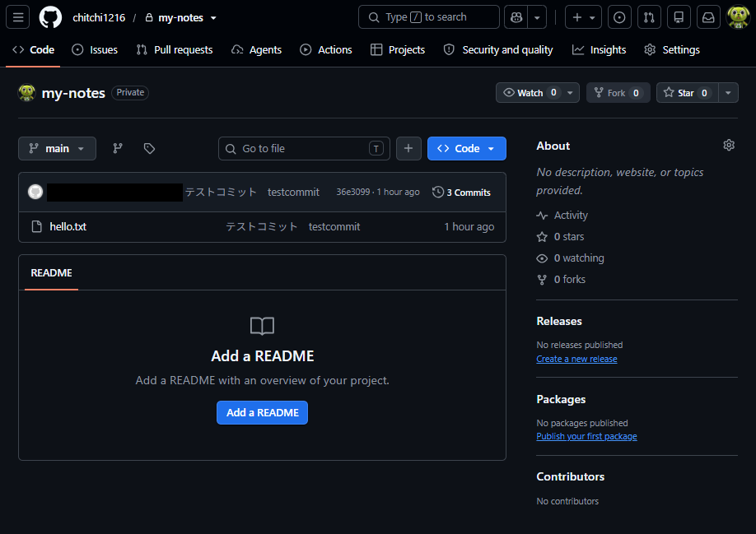Open the hamburger navigation menu

[x=18, y=17]
